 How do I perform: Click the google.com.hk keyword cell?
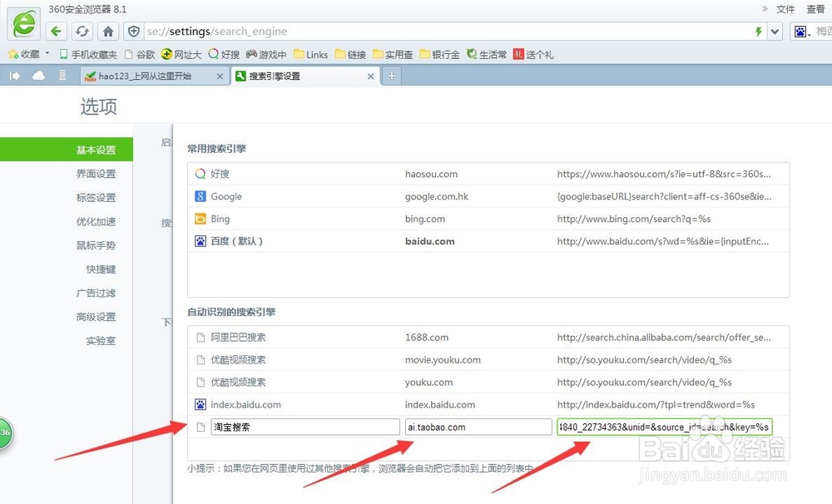click(x=436, y=196)
